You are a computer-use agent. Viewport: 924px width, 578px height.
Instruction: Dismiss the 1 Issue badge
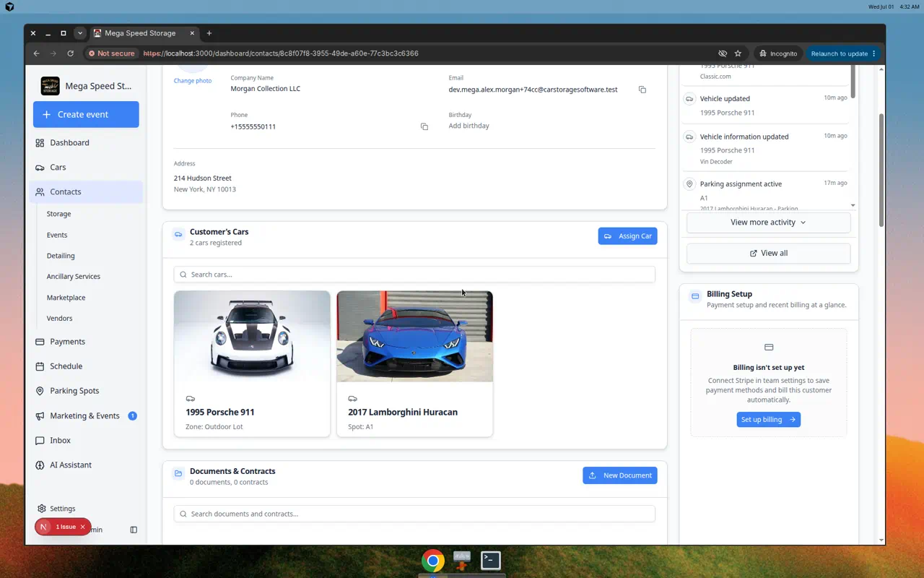point(83,527)
